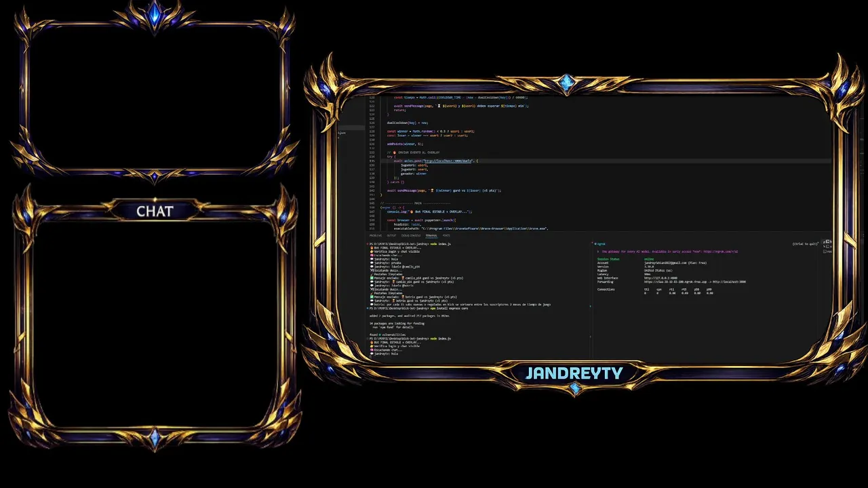Open the http://127.0.0.1:4040 web interface link
868x488 pixels.
660,278
